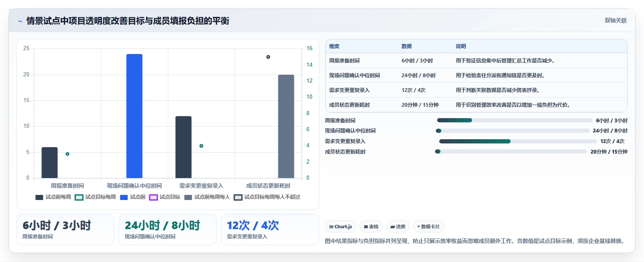Click the dashboard title text
Screen dimensions: 644x262
[x=128, y=21]
